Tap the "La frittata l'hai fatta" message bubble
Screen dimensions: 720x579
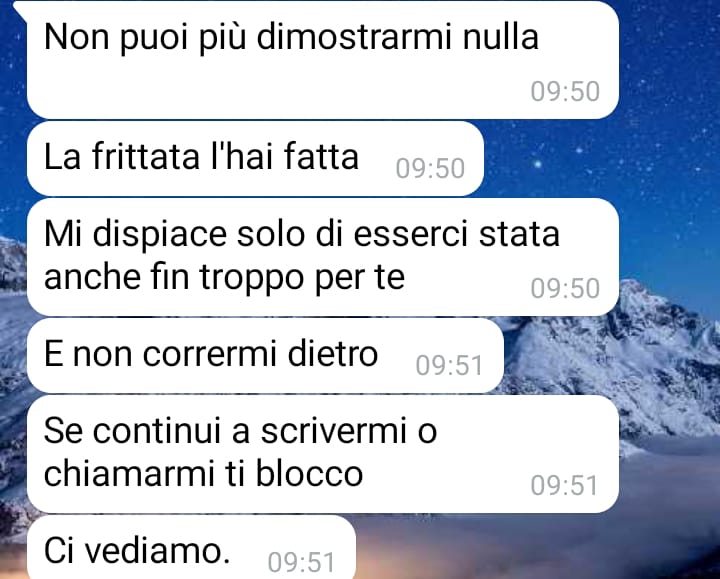[255, 159]
